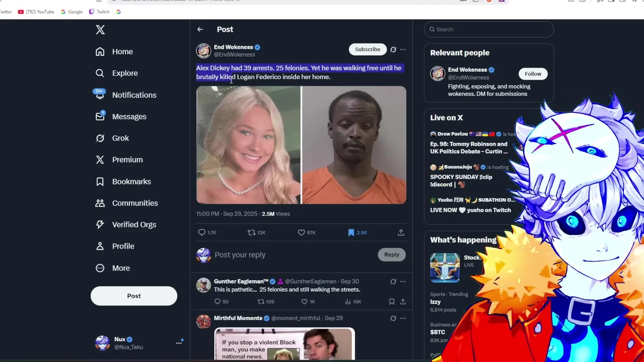
Task: Open Grok from sidebar
Action: click(120, 138)
